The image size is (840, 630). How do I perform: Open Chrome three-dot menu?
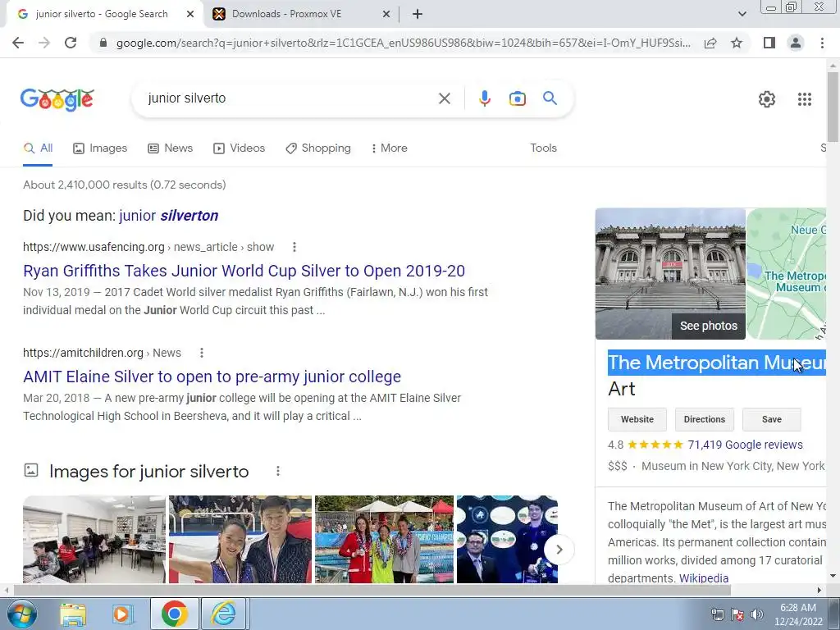(822, 43)
